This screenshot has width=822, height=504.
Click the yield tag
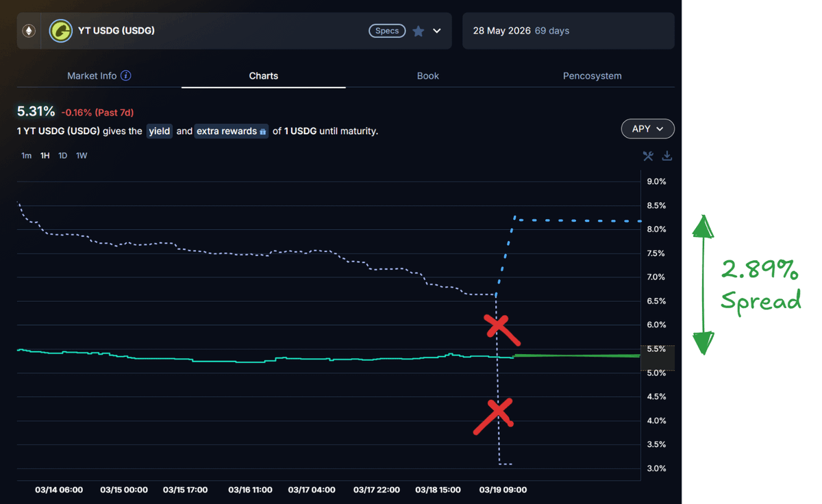coord(160,131)
